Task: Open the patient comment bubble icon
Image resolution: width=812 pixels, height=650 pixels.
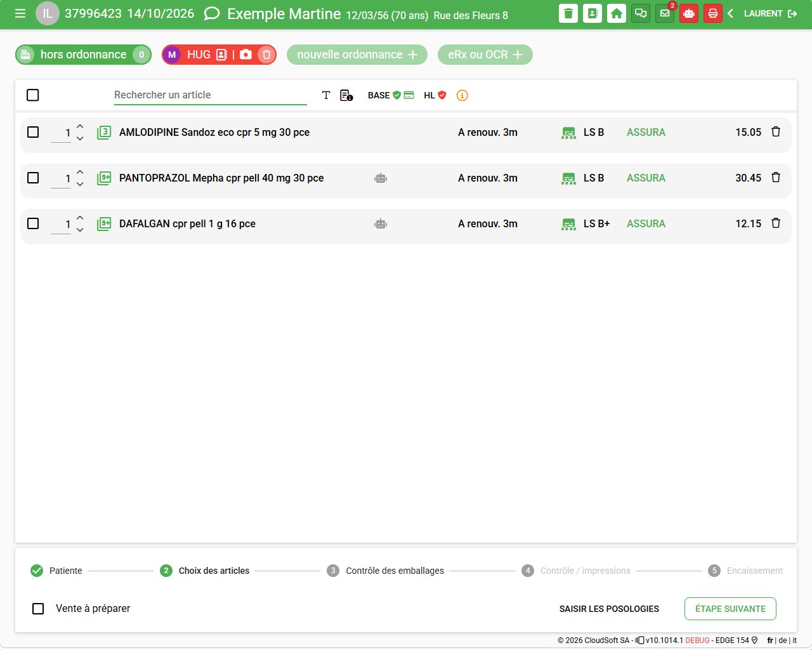Action: (x=212, y=13)
